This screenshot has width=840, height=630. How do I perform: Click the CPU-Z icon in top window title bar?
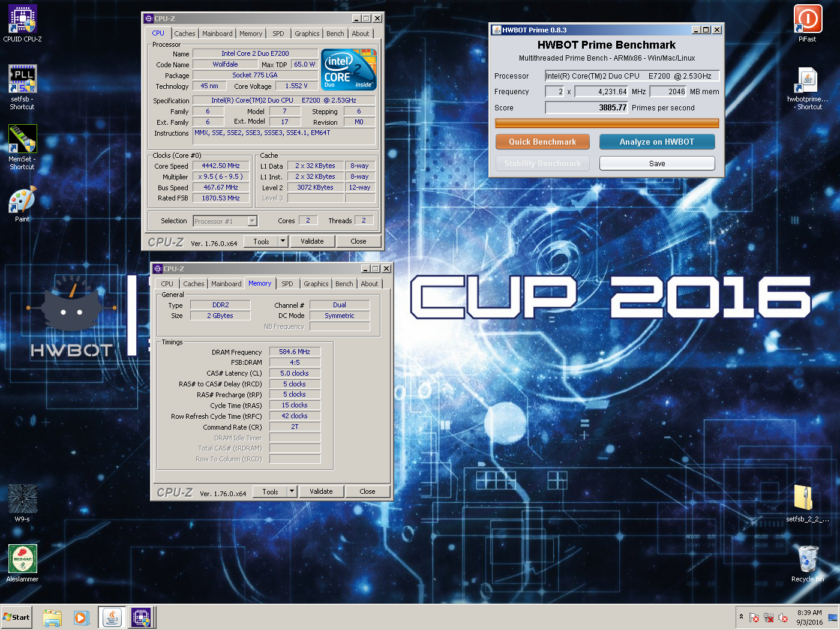pyautogui.click(x=149, y=19)
